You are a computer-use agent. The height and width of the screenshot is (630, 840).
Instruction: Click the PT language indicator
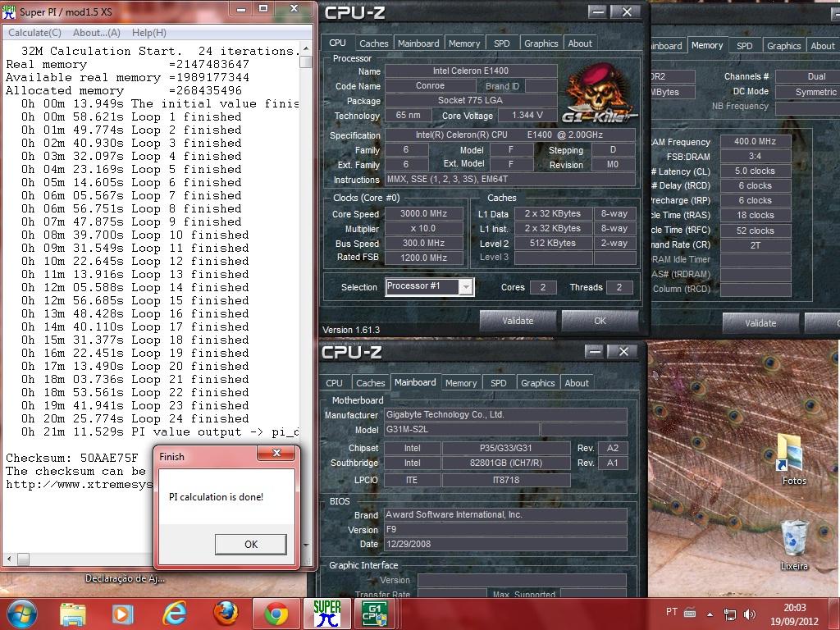coord(672,612)
